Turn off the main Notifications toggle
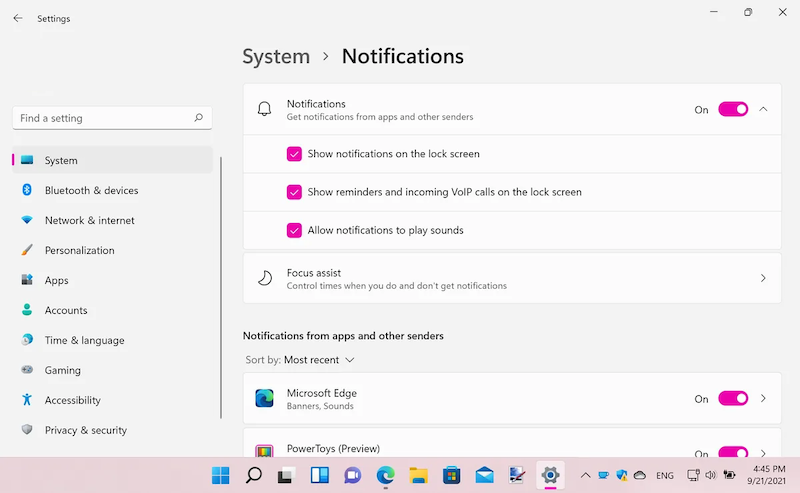This screenshot has width=800, height=493. 732,110
